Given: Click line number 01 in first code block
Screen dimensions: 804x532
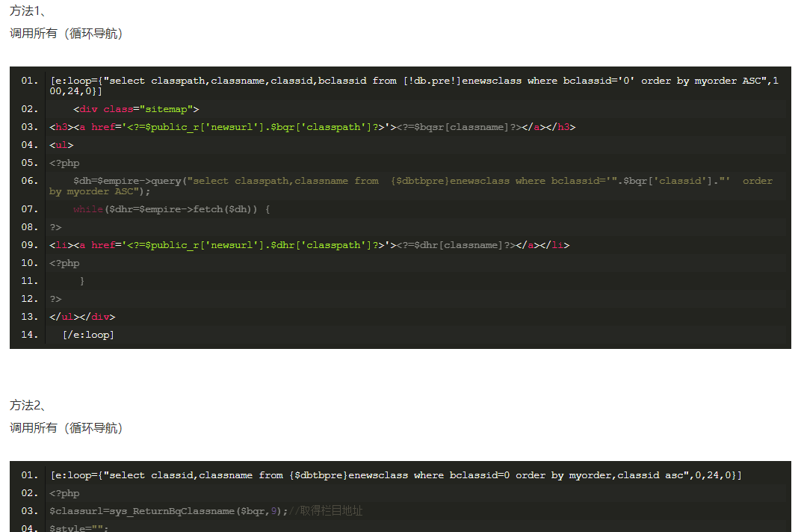Looking at the screenshot, I should (x=29, y=81).
